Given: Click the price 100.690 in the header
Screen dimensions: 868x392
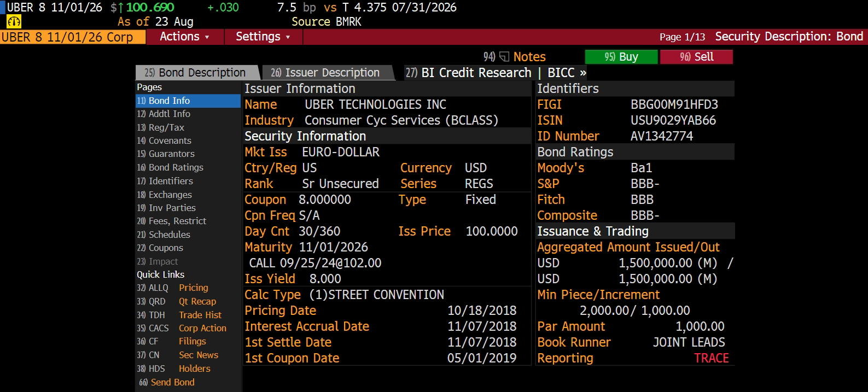Looking at the screenshot, I should pos(150,8).
